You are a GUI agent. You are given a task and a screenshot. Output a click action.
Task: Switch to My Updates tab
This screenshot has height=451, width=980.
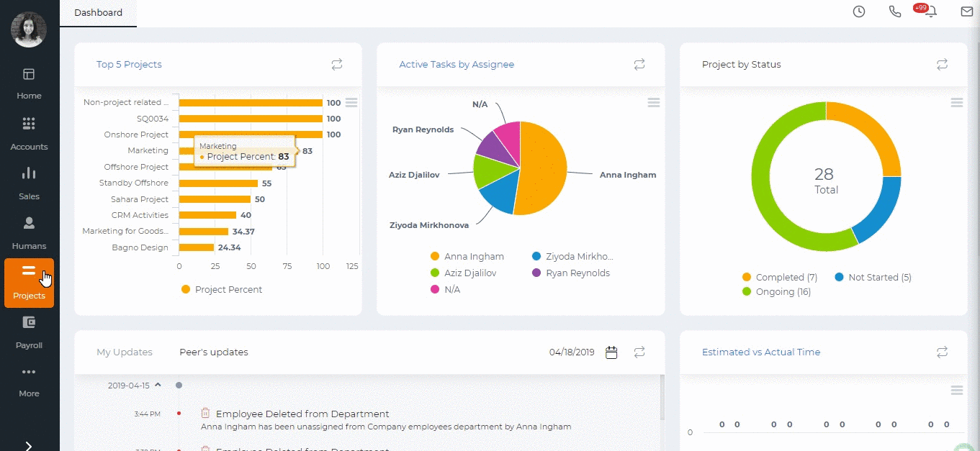(125, 352)
